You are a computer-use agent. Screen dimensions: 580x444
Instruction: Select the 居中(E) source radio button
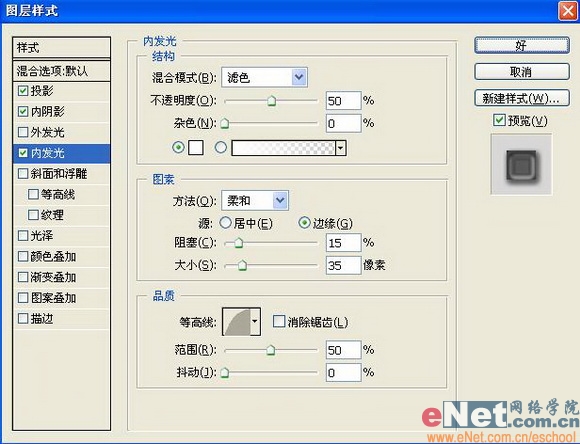[226, 223]
